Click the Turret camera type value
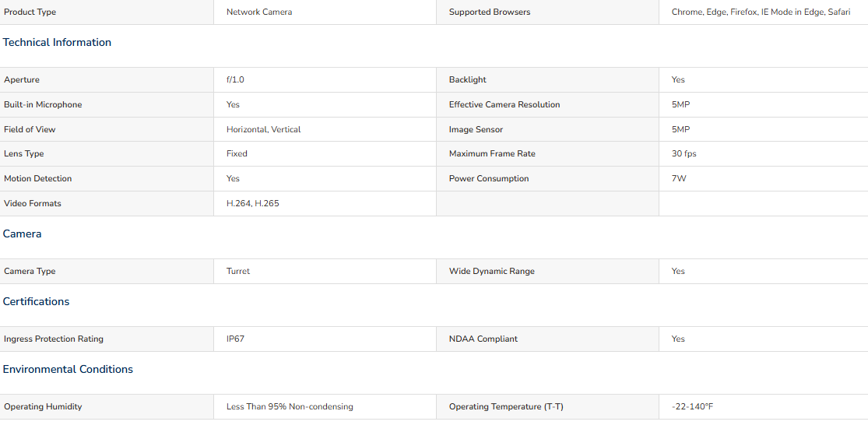 pos(238,271)
